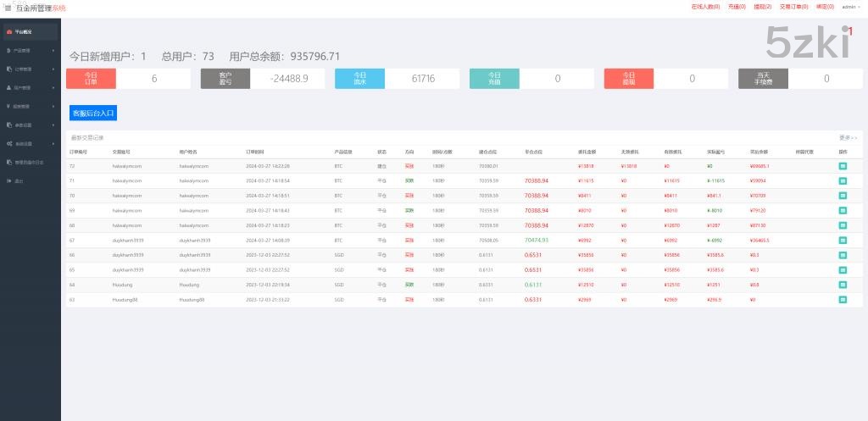Click the 系统设置 gears icon in sidebar

(x=9, y=143)
